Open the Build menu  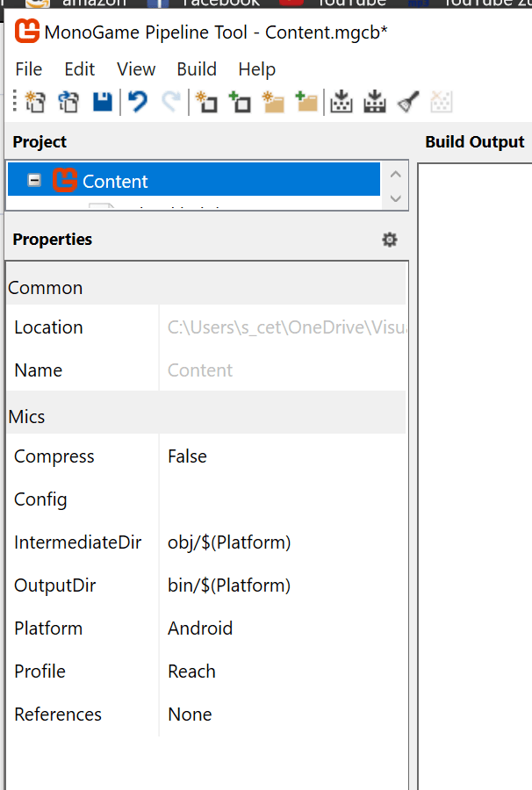click(197, 69)
